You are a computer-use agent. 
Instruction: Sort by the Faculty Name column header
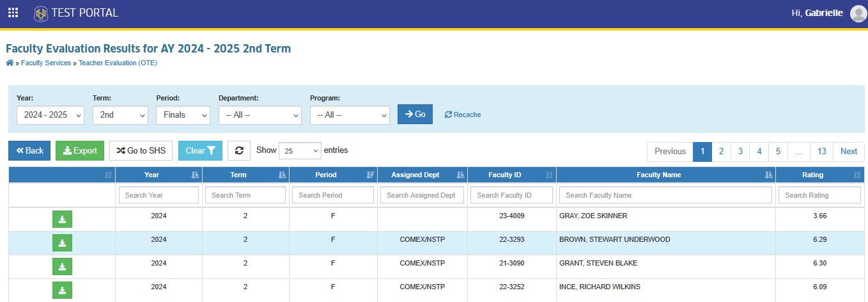pos(666,175)
